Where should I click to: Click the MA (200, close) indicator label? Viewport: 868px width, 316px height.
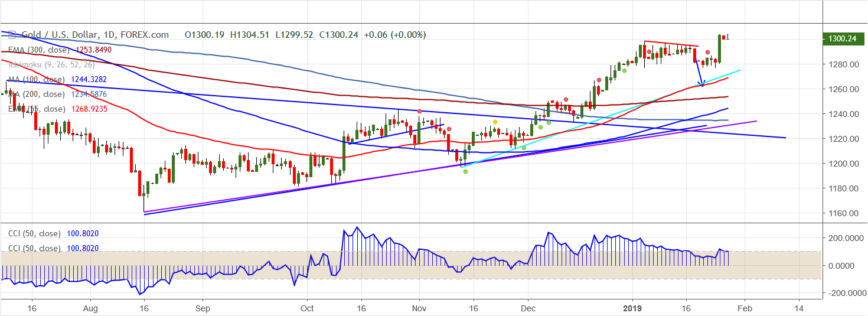click(x=36, y=94)
